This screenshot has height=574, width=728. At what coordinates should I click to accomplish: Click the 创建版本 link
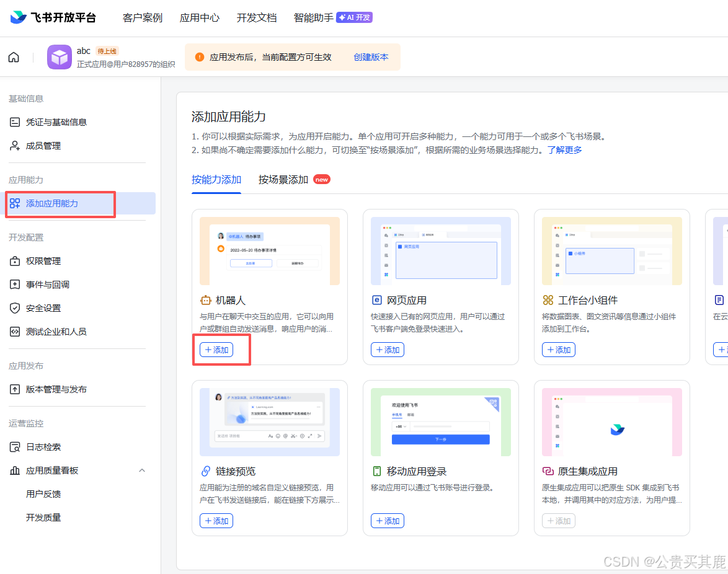371,57
